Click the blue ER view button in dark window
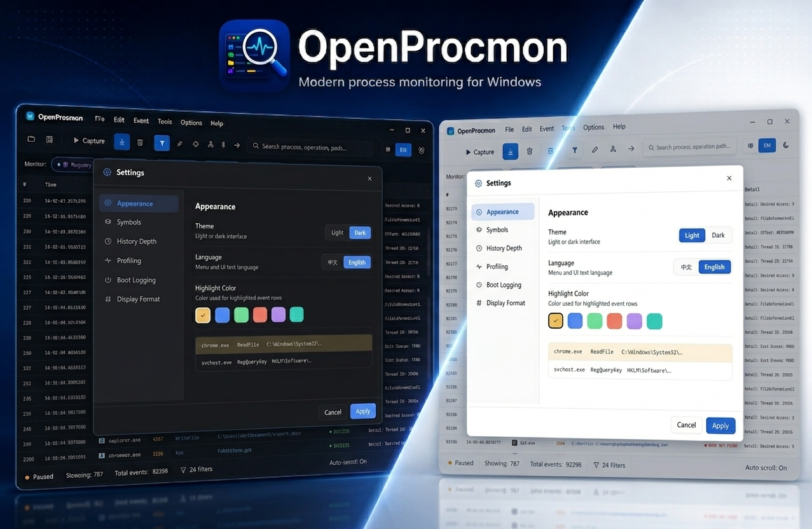This screenshot has height=529, width=812. (403, 150)
